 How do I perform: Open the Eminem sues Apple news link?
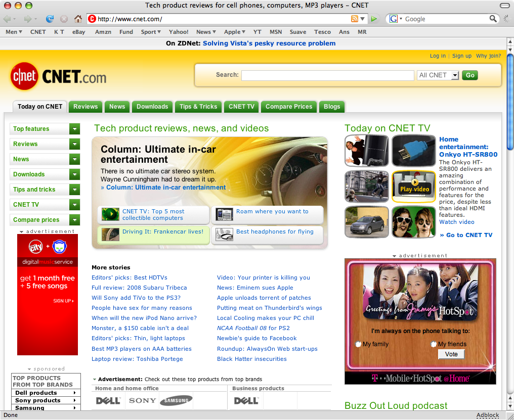click(x=255, y=288)
